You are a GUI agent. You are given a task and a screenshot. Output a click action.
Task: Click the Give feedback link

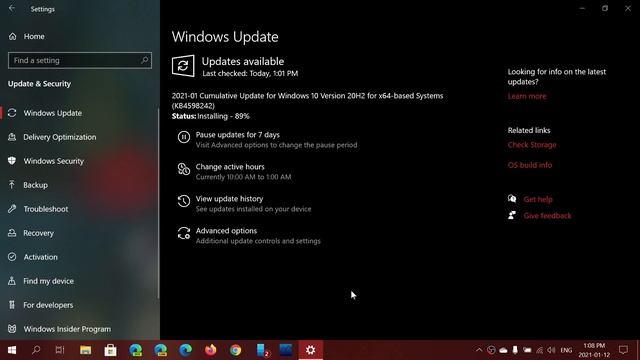pyautogui.click(x=547, y=216)
